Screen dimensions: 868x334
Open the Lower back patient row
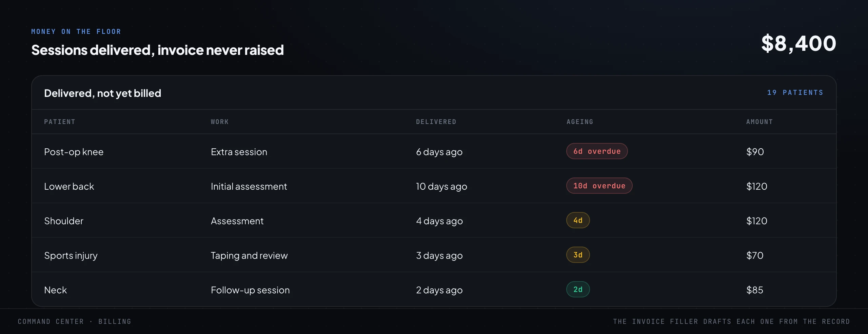[434, 186]
